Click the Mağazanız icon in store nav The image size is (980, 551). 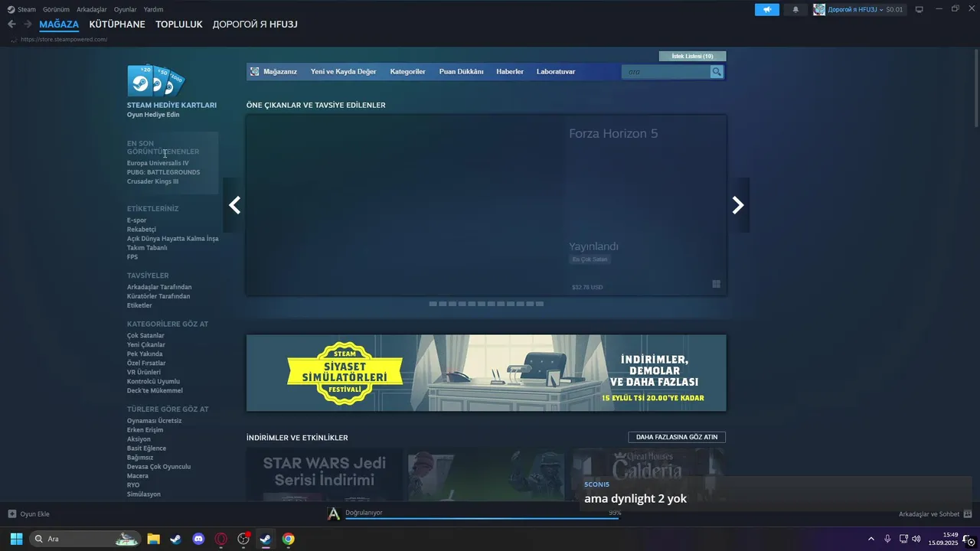[x=255, y=71]
